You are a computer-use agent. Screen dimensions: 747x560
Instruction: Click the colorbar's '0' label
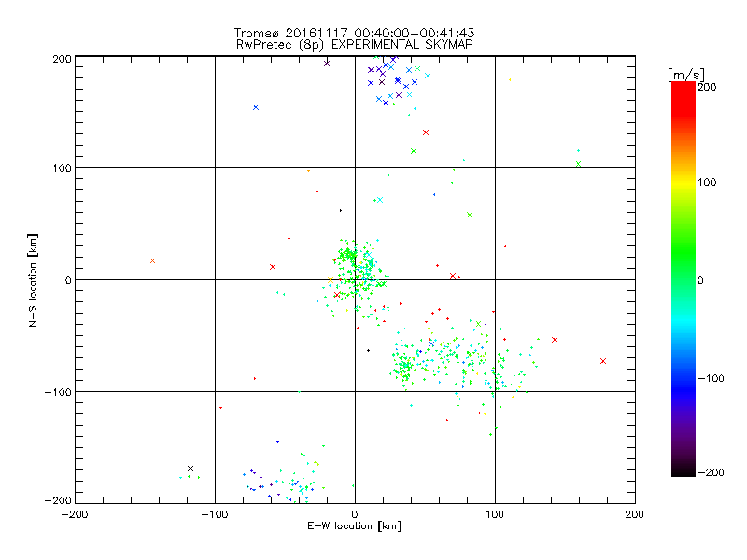pos(700,280)
